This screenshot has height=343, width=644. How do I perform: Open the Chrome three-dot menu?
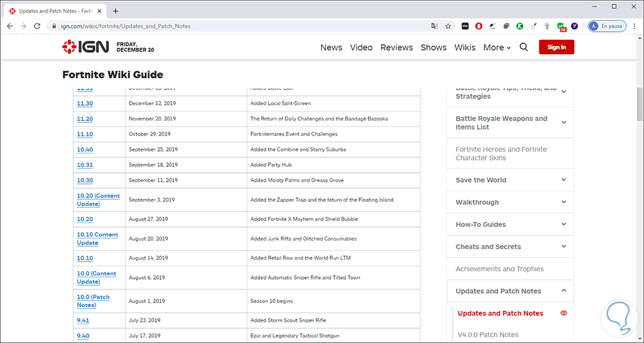pos(634,26)
